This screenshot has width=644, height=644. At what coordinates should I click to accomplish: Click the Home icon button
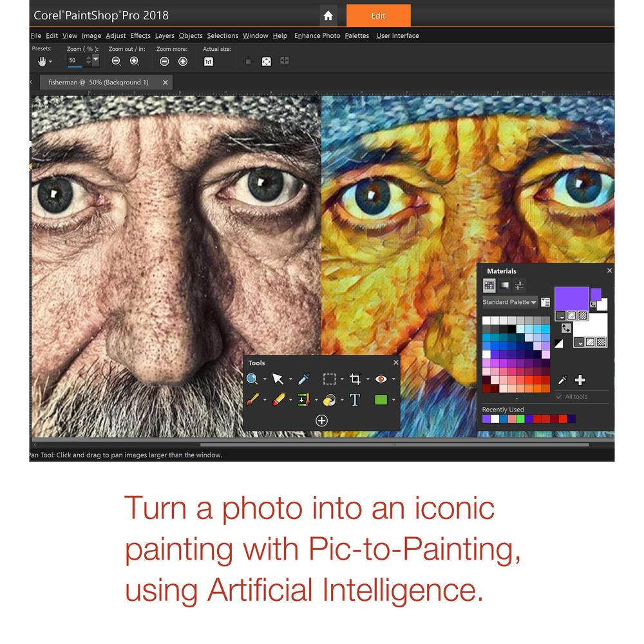(328, 16)
